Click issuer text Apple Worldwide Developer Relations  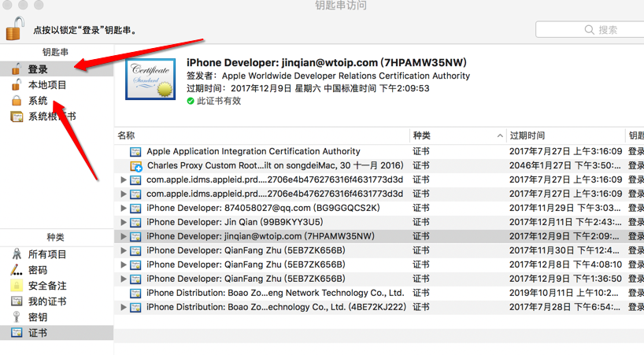[346, 76]
